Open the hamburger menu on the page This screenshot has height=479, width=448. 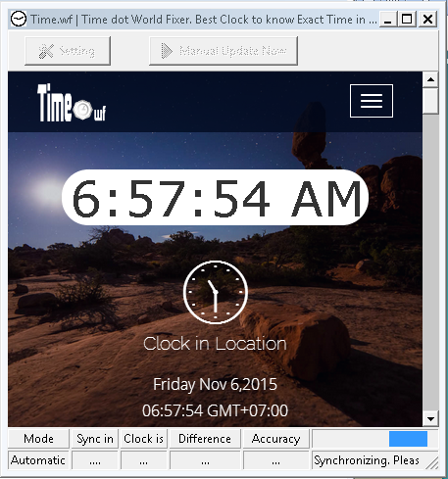click(x=372, y=101)
